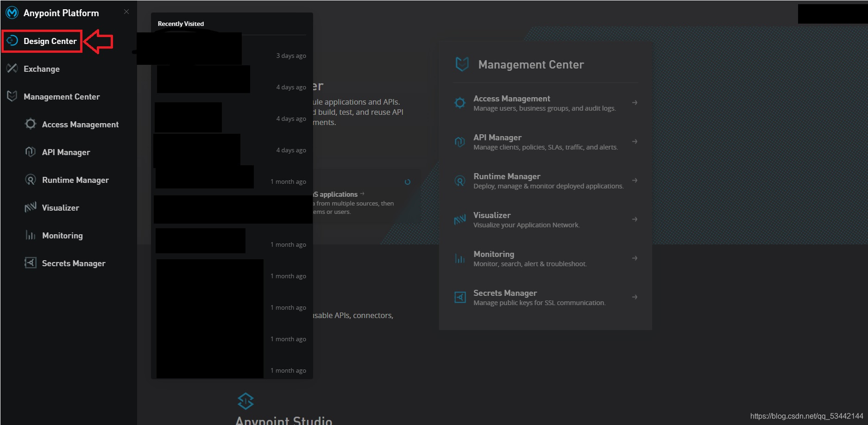
Task: Click the Management Center card heading icon
Action: click(462, 64)
